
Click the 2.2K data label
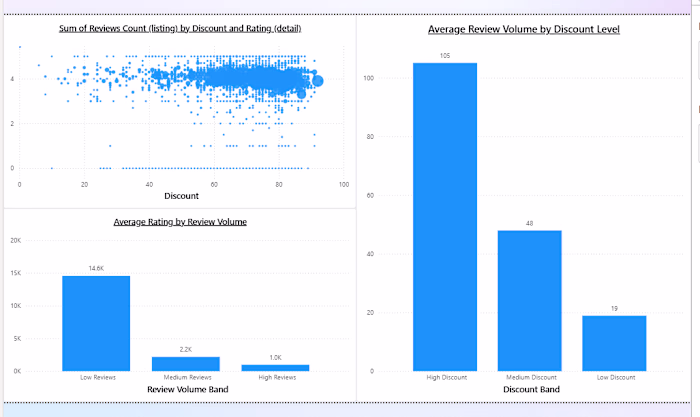pos(186,350)
